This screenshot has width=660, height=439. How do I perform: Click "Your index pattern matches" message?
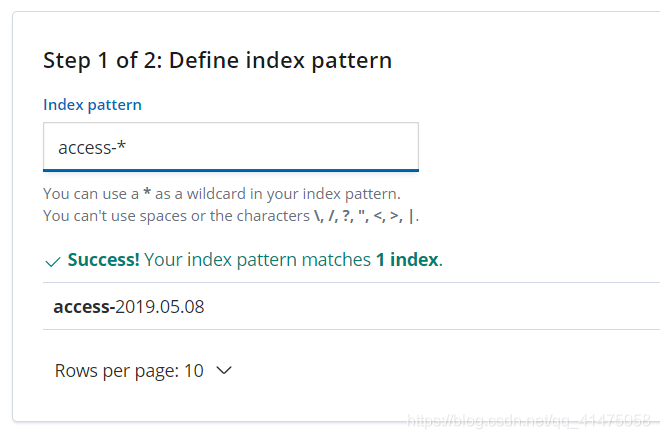click(257, 260)
